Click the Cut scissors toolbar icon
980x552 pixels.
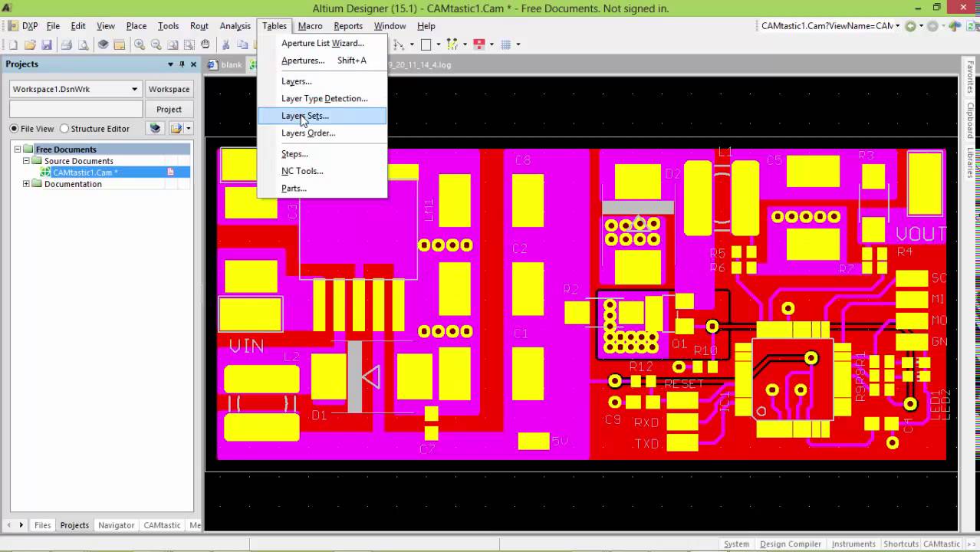tap(225, 44)
